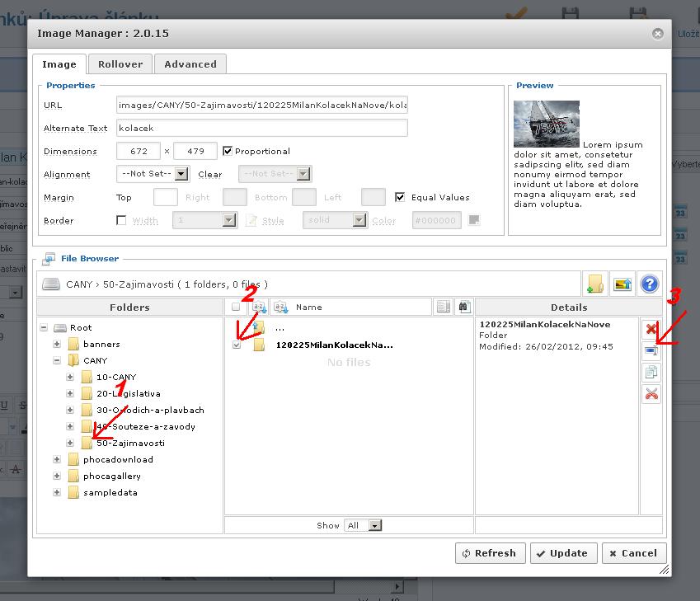Viewport: 700px width, 601px height.
Task: Click the binoculars search icon
Action: [x=464, y=307]
